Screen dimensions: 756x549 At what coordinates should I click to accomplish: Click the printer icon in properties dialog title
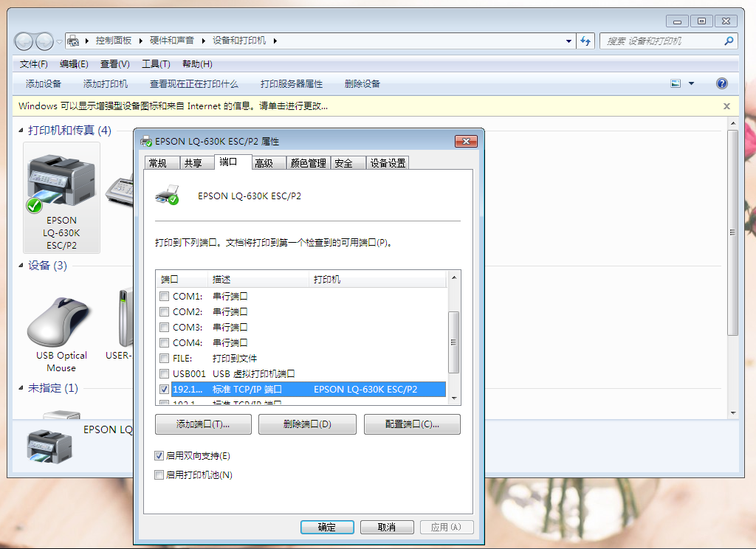[x=145, y=141]
